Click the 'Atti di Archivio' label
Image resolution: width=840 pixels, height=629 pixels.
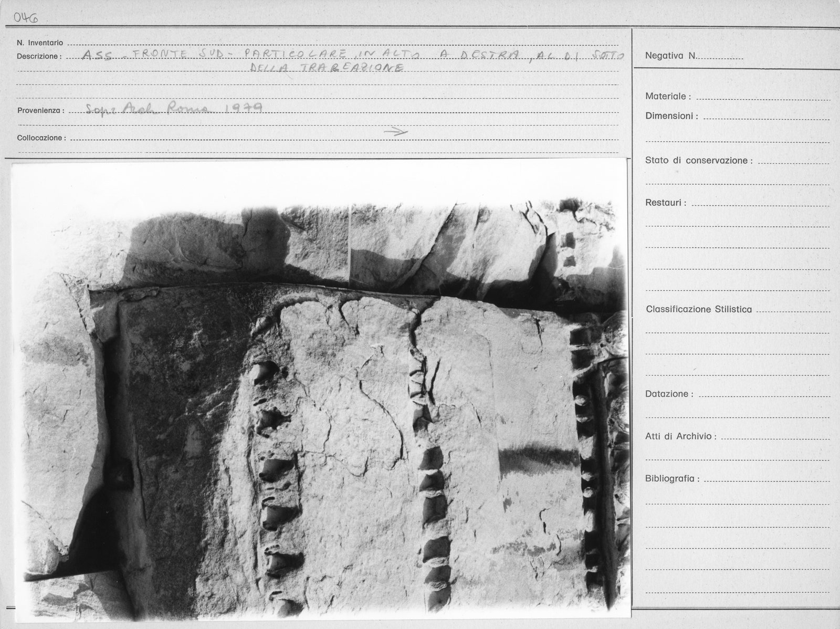pyautogui.click(x=681, y=436)
